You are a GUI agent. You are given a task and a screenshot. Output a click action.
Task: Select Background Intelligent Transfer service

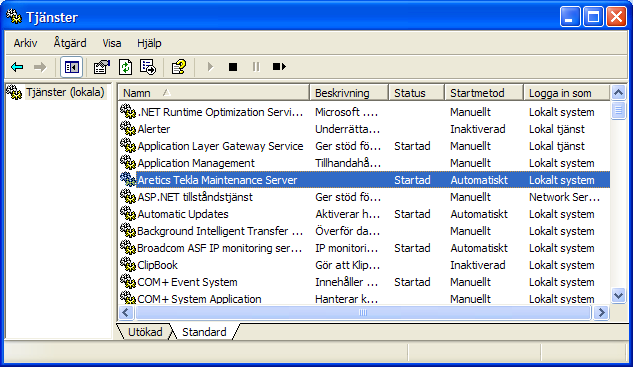click(x=220, y=231)
